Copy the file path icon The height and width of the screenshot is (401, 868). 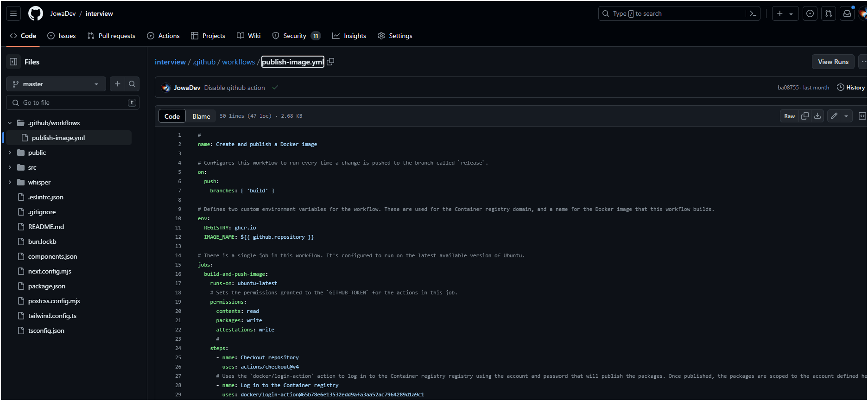[330, 62]
